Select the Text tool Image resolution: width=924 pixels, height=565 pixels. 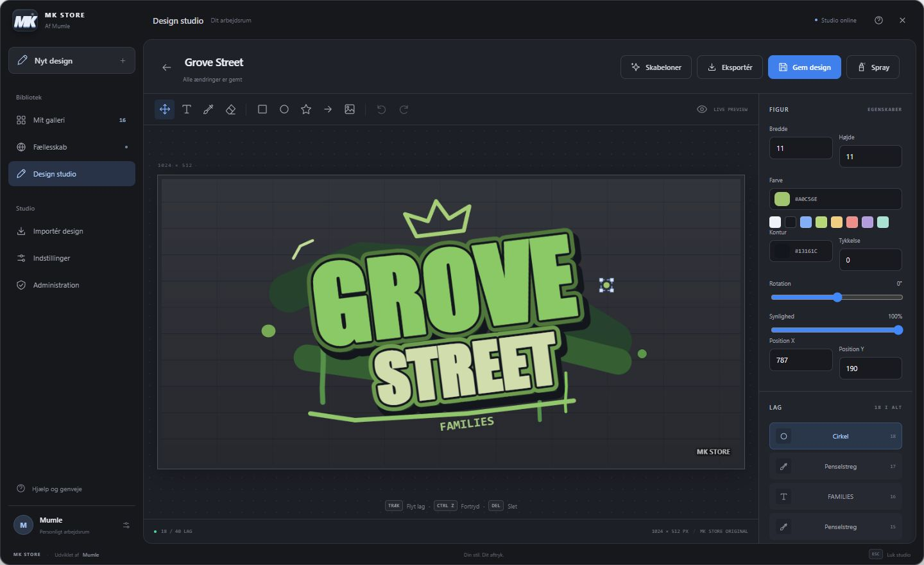[187, 109]
